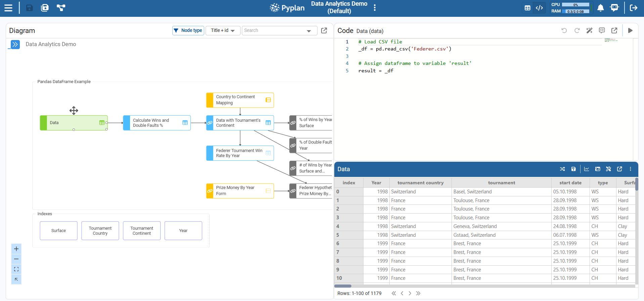
Task: Zoom in on the diagram with plus button
Action: (16, 249)
